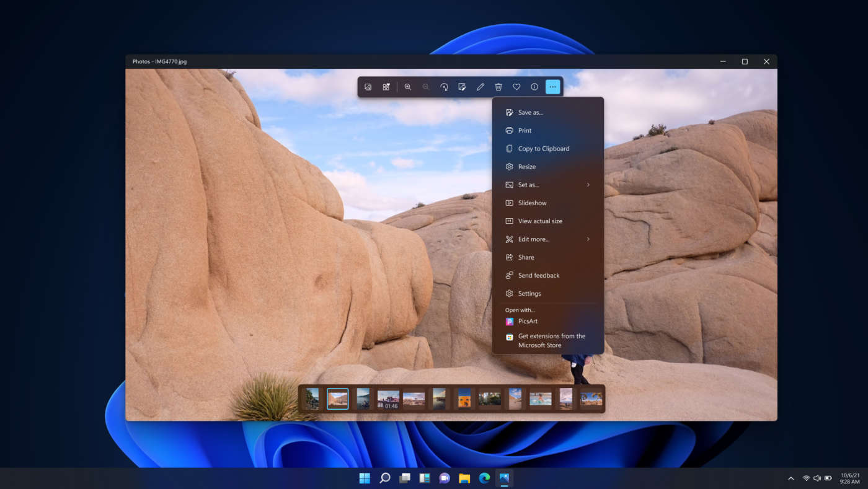Open the Edit & Create markup tool
868x489 pixels.
point(462,87)
